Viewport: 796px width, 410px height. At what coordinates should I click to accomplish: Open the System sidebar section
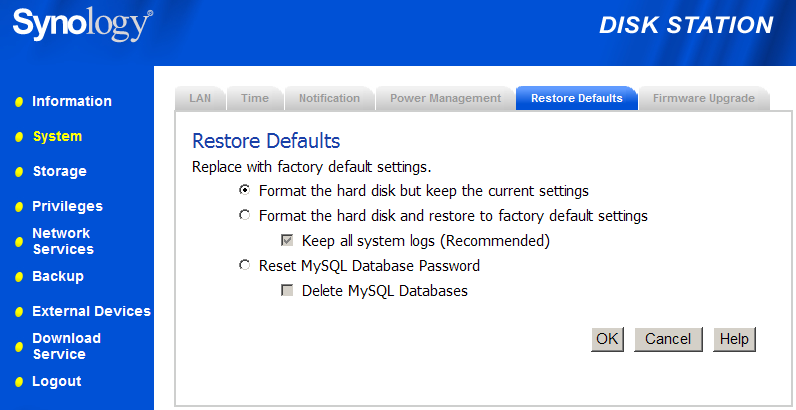[x=57, y=136]
